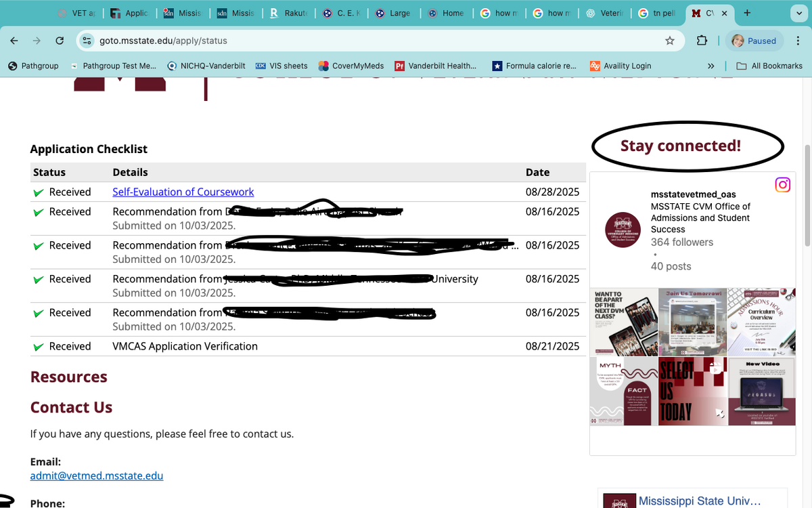The height and width of the screenshot is (508, 812).
Task: Open the CoverMyMeds bookmark
Action: click(x=351, y=66)
